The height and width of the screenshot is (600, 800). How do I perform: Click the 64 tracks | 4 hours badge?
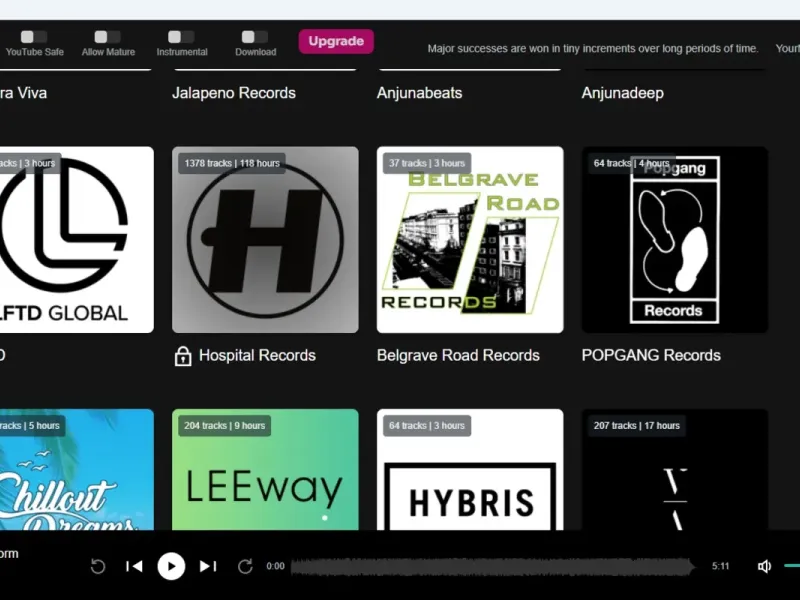coord(632,163)
